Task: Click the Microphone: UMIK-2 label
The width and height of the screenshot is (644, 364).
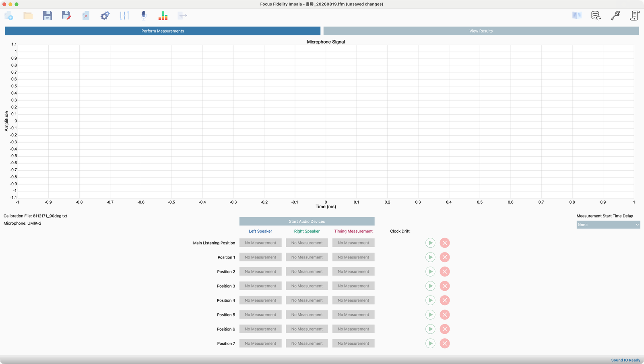Action: (23, 223)
